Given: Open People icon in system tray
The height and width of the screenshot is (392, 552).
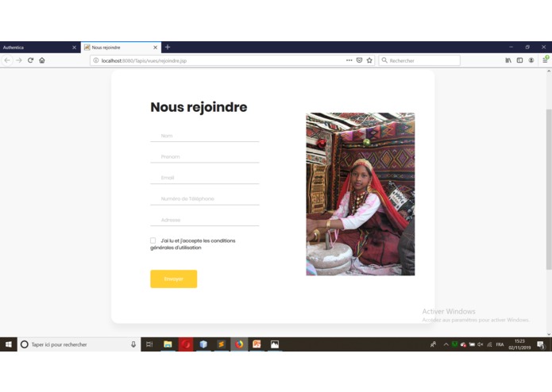Looking at the screenshot, I should (434, 344).
